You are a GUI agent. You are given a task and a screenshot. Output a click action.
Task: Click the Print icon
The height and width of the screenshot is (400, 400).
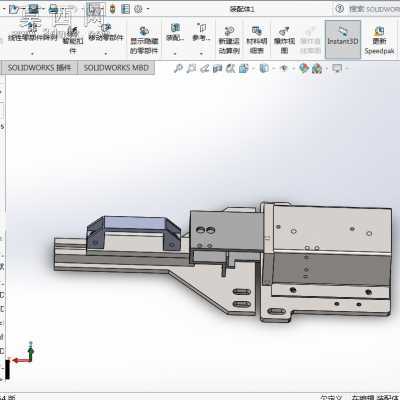pyautogui.click(x=53, y=9)
